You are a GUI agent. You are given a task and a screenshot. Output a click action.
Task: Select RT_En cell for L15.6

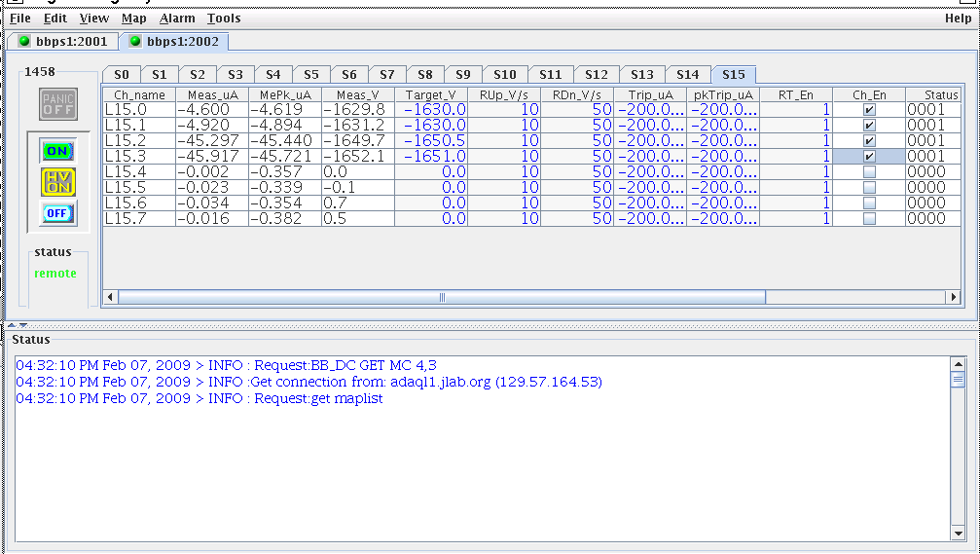coord(796,203)
